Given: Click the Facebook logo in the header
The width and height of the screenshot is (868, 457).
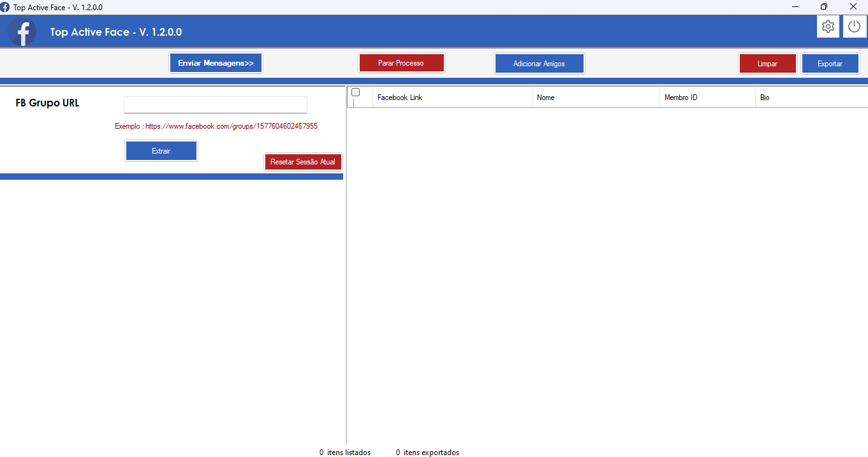Looking at the screenshot, I should point(22,32).
